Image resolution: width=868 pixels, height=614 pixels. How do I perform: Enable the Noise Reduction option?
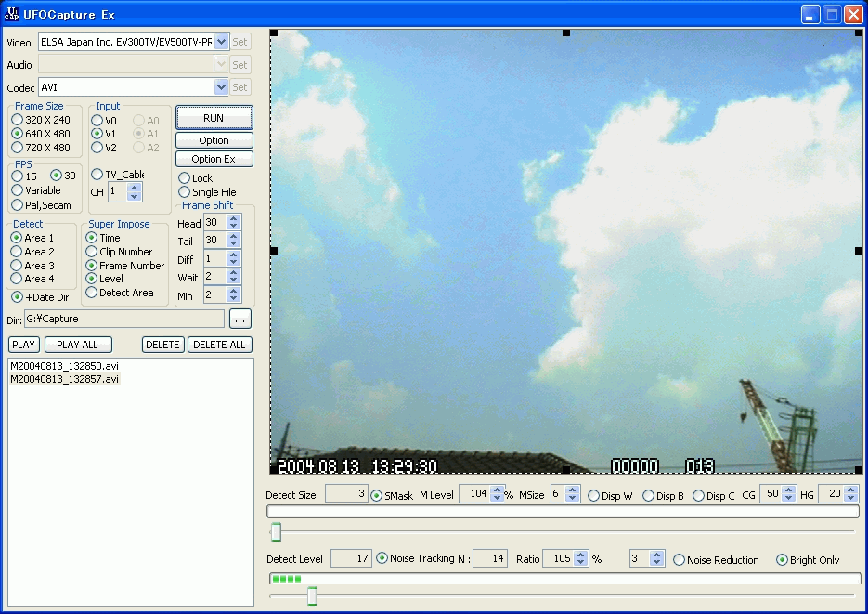[x=680, y=560]
